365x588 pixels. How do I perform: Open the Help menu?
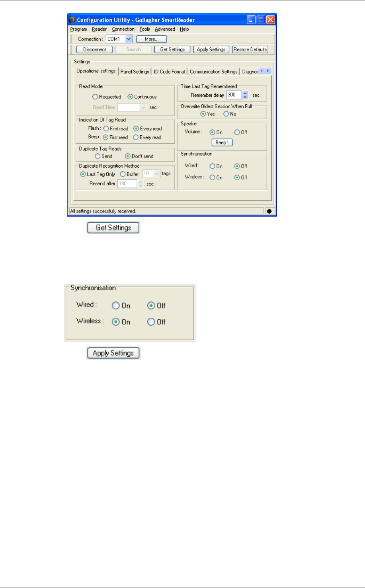tap(184, 29)
